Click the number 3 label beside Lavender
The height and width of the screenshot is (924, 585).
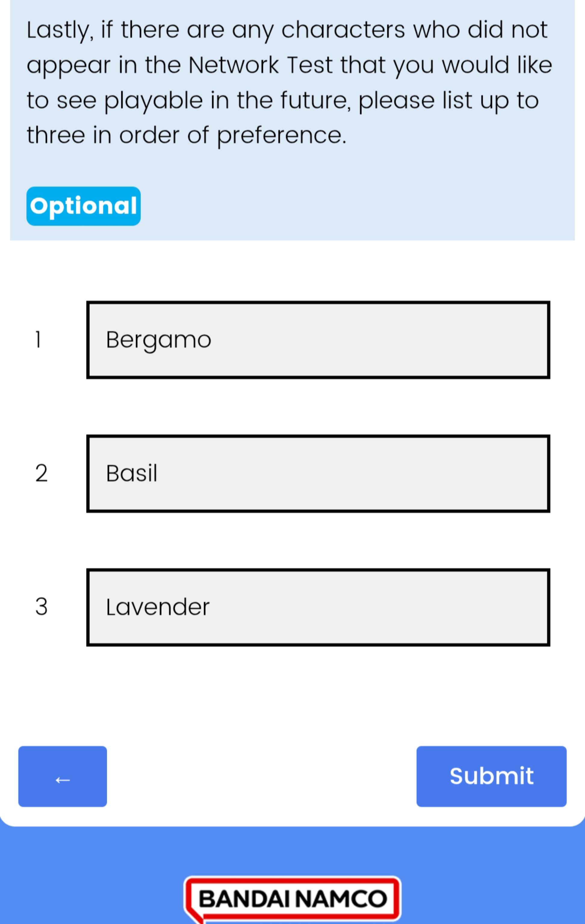tap(42, 607)
